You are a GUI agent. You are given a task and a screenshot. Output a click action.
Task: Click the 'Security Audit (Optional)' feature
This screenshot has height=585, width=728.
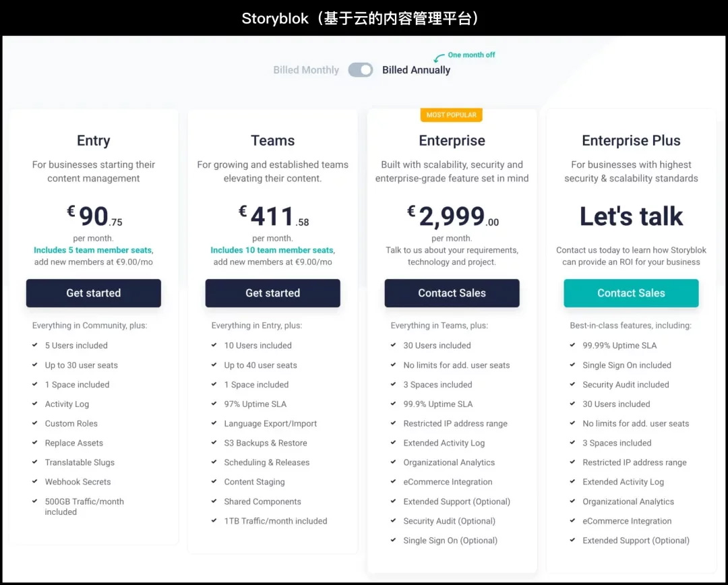coord(449,521)
